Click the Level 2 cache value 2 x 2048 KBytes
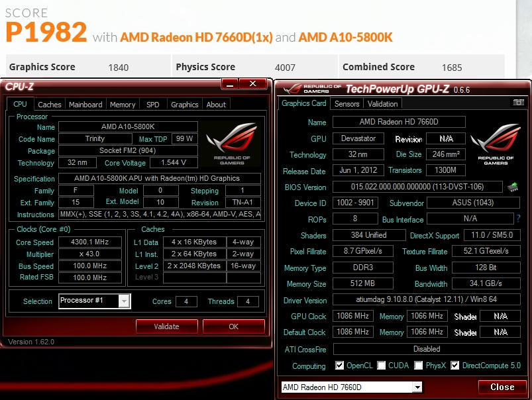This screenshot has height=400, width=532. pos(194,266)
